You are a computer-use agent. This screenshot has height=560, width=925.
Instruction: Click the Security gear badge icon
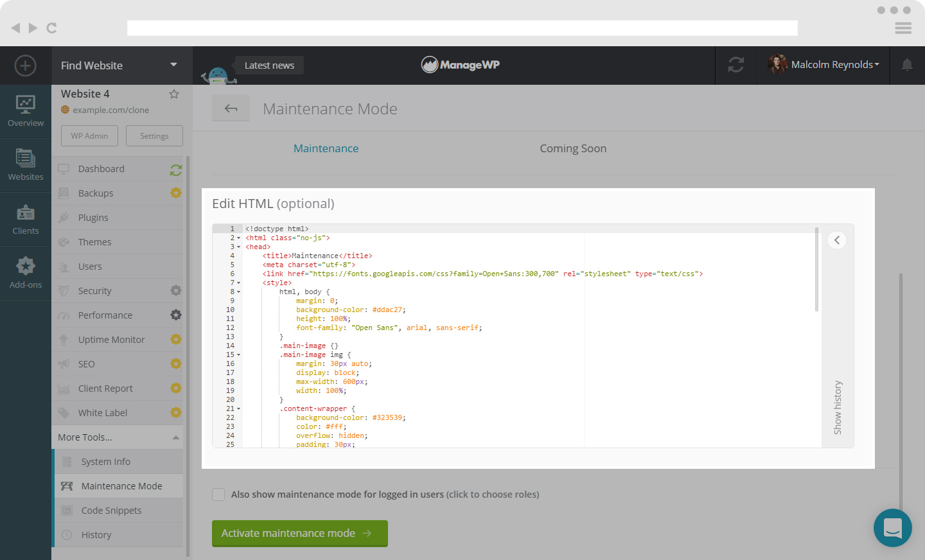point(176,290)
